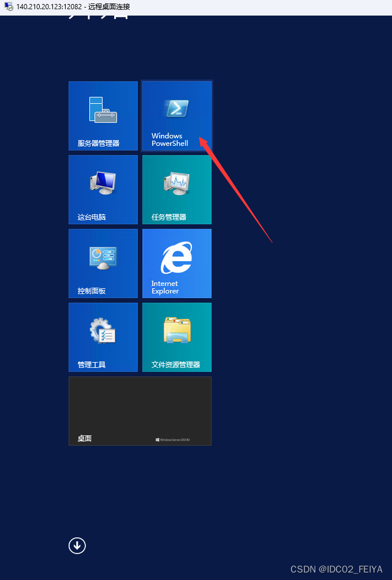The width and height of the screenshot is (392, 580).
Task: Open the Task Manager (任务管理器) tile
Action: 177,189
